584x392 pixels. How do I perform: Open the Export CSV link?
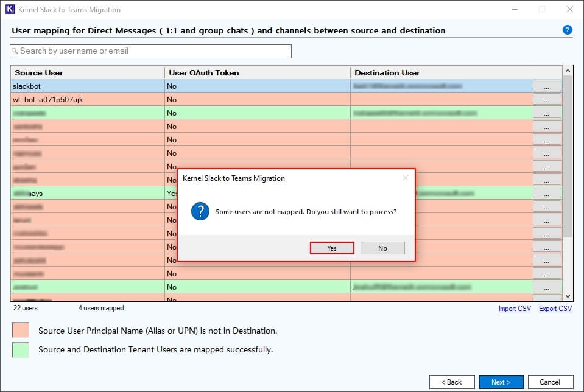[x=555, y=309]
